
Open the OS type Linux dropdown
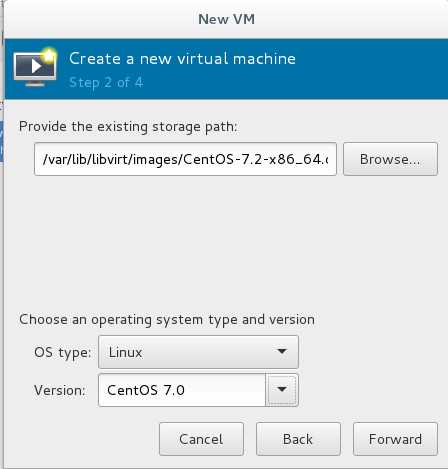point(198,352)
